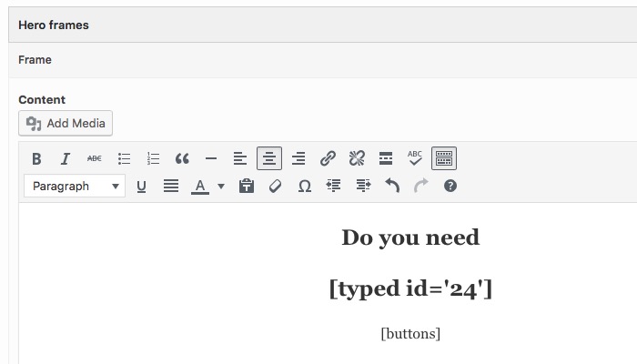Screen dimensions: 637x364
Task: Insert a bulleted list
Action: tap(124, 158)
